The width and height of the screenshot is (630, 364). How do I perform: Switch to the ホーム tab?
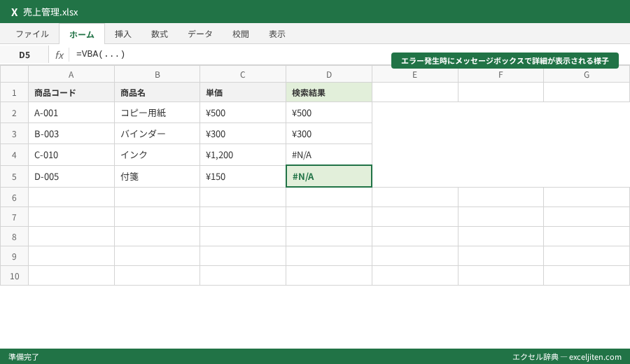click(x=82, y=34)
